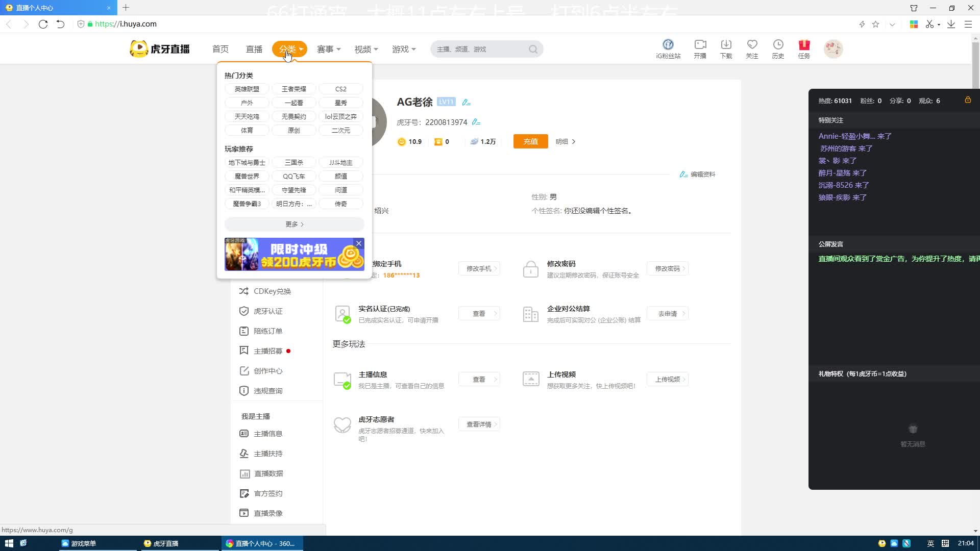The image size is (980, 551).
Task: Close the 限时冲级 banner ad
Action: pyautogui.click(x=359, y=243)
